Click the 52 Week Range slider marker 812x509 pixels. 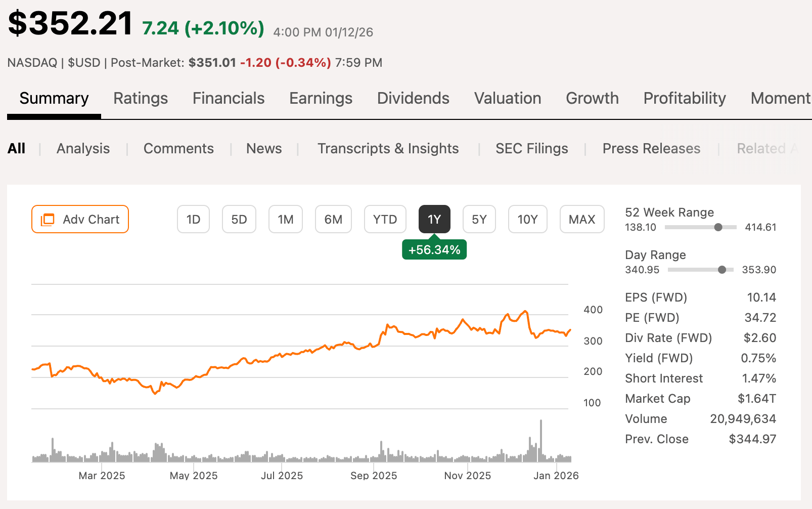pos(717,227)
